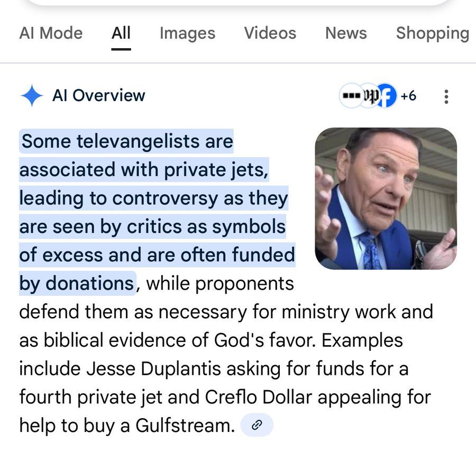The width and height of the screenshot is (476, 460).
Task: Click the 'by donations' highlighted phrase
Action: pos(77,283)
